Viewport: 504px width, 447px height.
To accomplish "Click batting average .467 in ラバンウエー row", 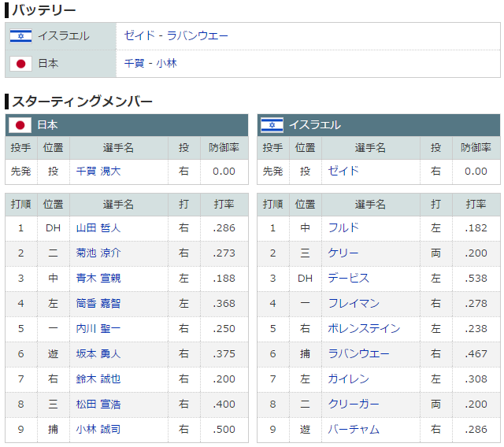I will (x=476, y=354).
